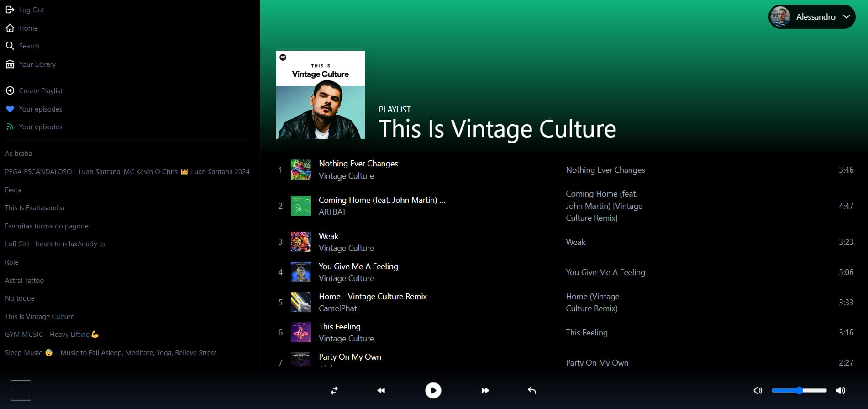This screenshot has width=868, height=409.
Task: Click the Create Playlist plus icon
Action: (x=10, y=90)
